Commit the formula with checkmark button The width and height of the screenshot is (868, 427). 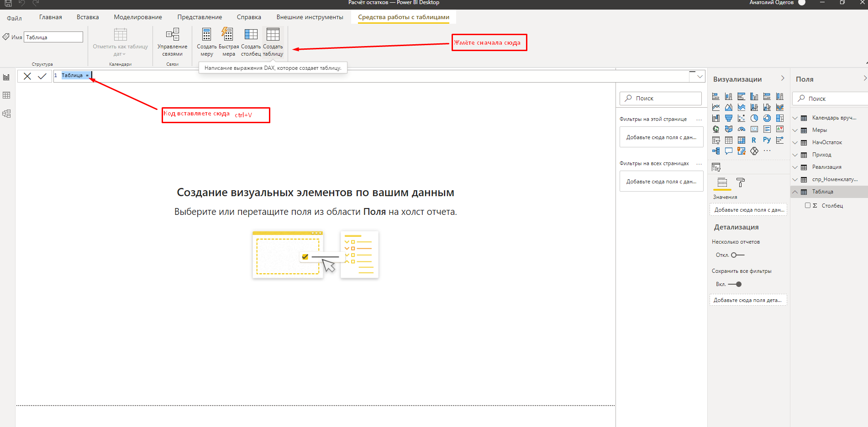pos(42,76)
